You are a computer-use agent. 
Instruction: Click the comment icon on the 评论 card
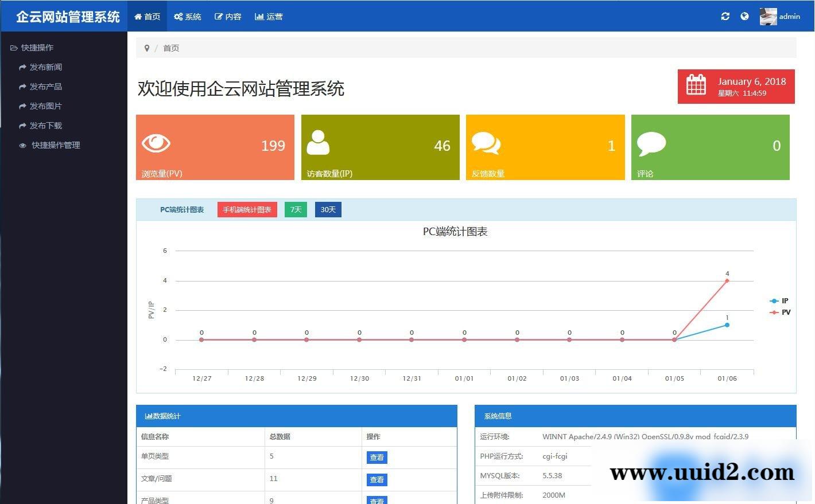click(x=650, y=142)
